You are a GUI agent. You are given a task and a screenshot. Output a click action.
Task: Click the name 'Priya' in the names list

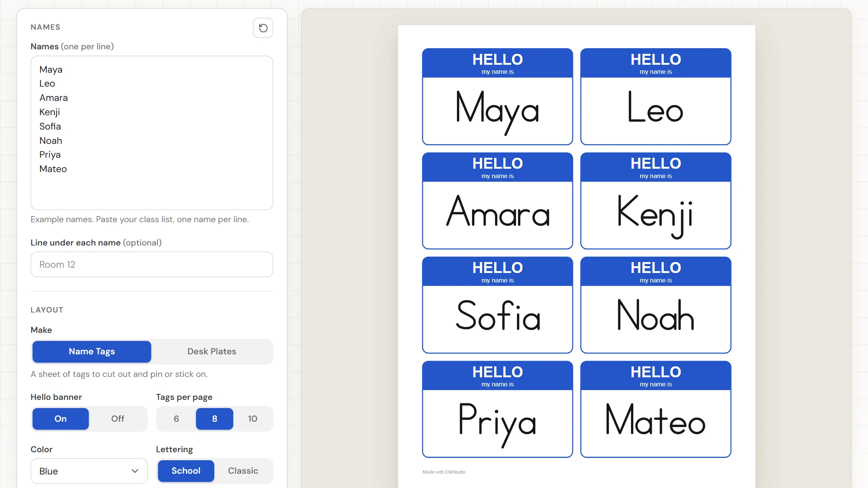click(50, 155)
